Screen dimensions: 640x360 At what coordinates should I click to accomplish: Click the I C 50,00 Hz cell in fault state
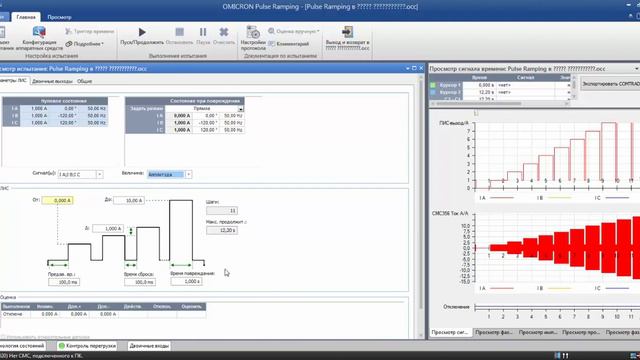(x=231, y=130)
